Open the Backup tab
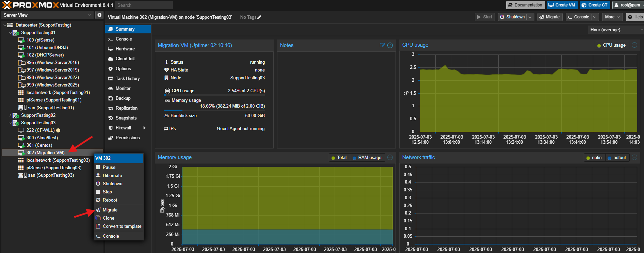This screenshot has width=644, height=253. tap(128, 98)
